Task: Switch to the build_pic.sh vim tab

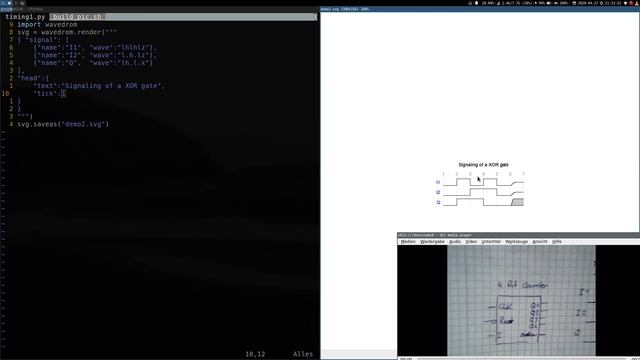Action: tap(77, 17)
